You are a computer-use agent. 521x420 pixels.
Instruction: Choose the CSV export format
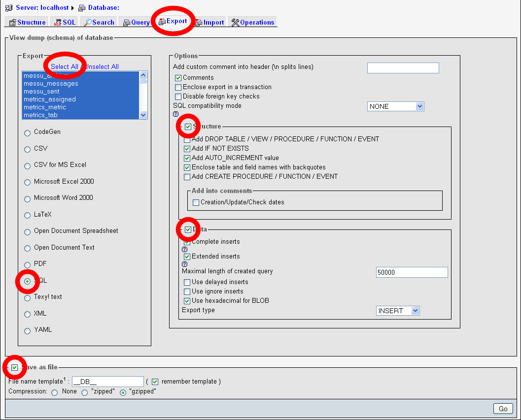tap(27, 149)
